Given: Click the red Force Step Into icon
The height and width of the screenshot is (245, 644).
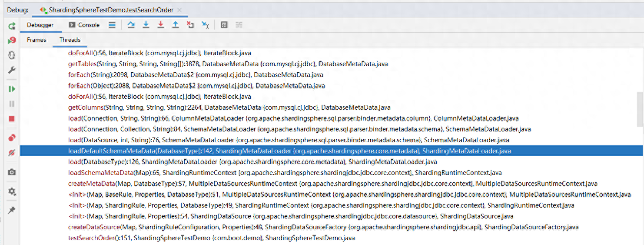Looking at the screenshot, I should point(161,25).
